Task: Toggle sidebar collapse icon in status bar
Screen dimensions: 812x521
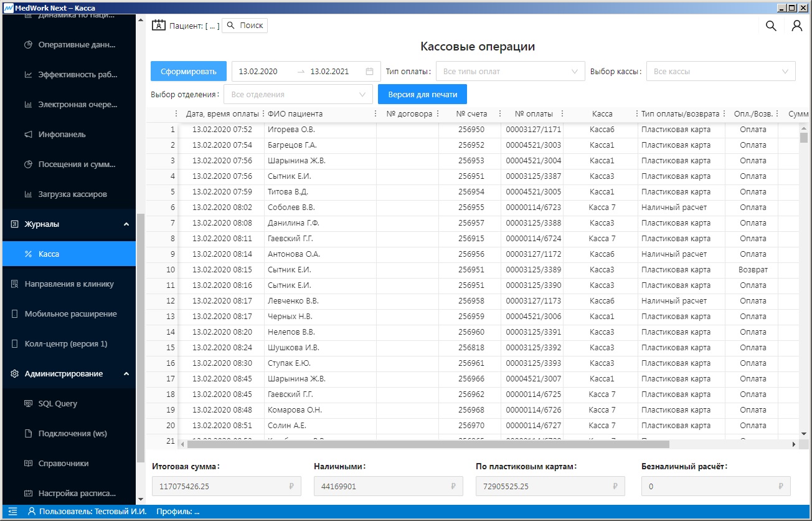Action: 13,512
